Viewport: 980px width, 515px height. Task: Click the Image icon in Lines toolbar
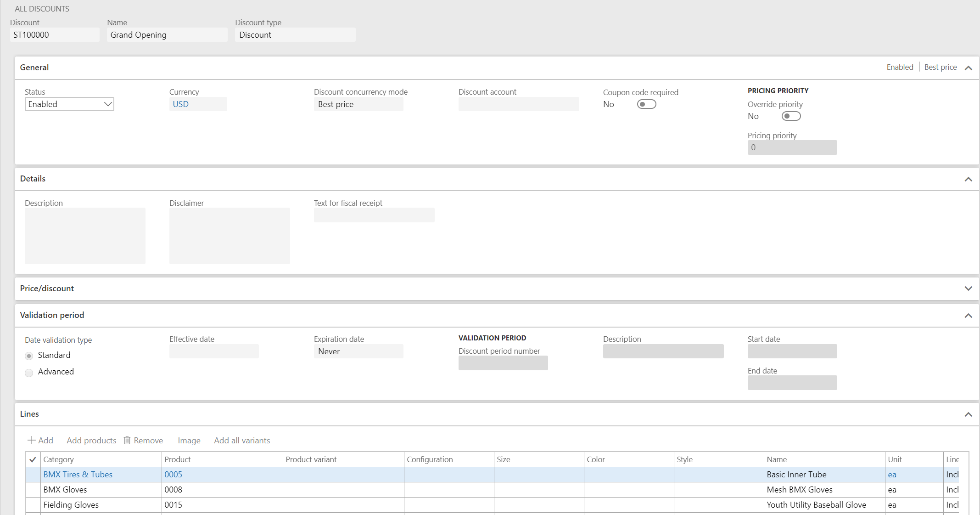[x=189, y=441]
